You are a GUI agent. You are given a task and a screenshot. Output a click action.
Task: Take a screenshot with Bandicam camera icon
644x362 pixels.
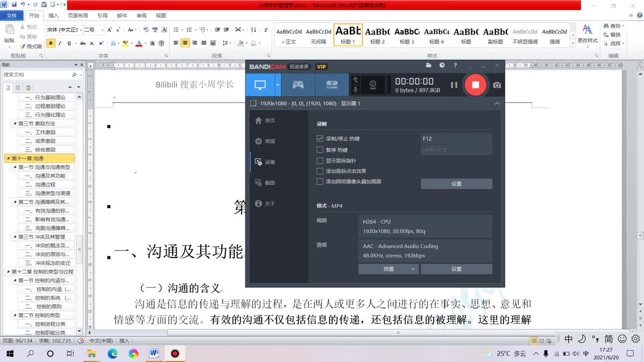497,85
